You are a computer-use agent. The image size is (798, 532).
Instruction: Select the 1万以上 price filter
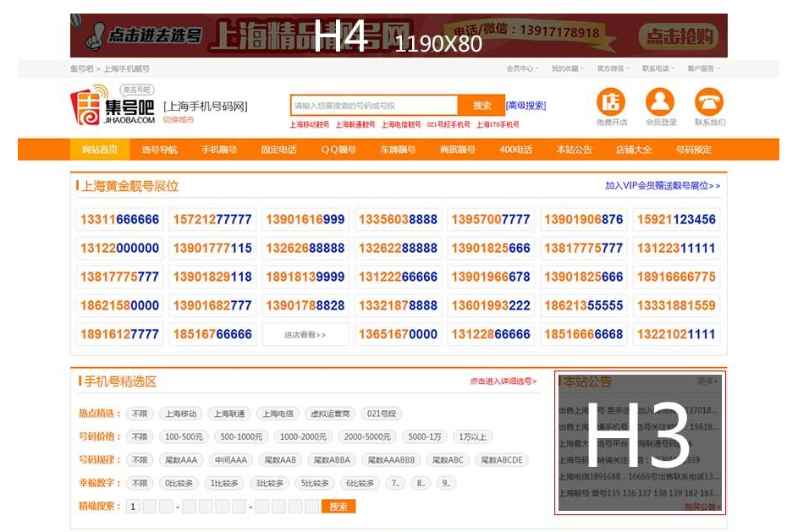[472, 437]
